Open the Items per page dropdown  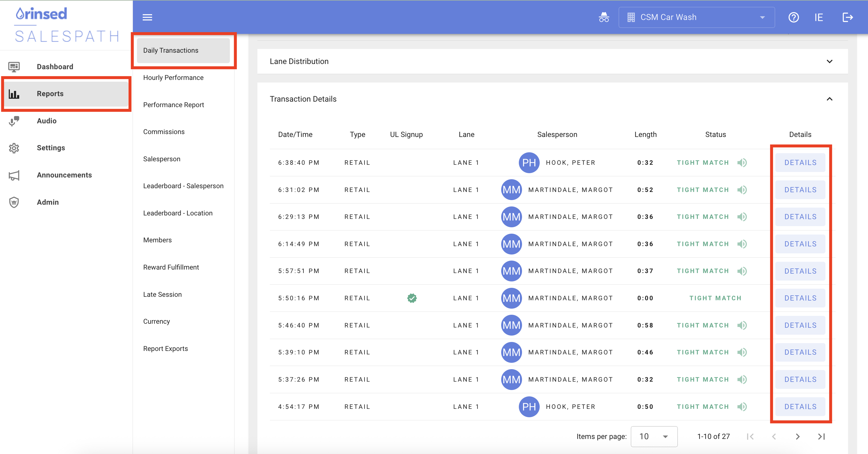[x=654, y=437]
